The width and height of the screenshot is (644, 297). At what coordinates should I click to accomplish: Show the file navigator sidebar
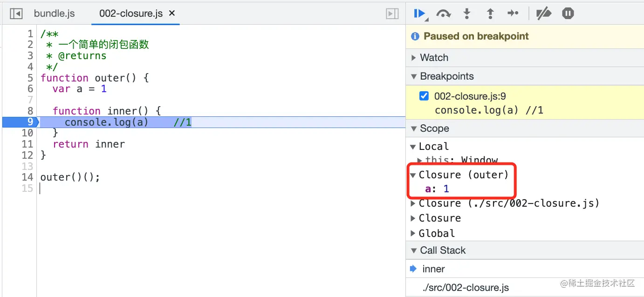pyautogui.click(x=16, y=13)
